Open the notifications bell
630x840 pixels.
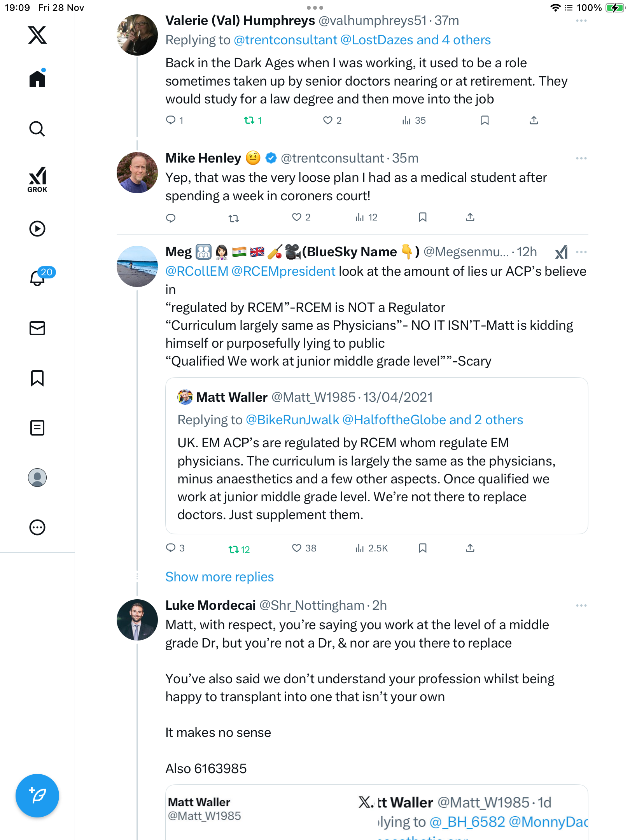[37, 278]
